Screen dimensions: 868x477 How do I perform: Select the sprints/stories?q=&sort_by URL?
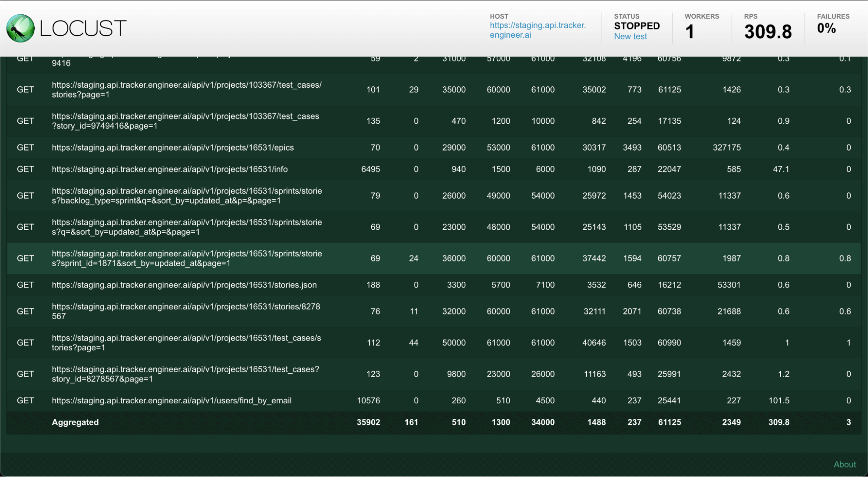coord(187,227)
